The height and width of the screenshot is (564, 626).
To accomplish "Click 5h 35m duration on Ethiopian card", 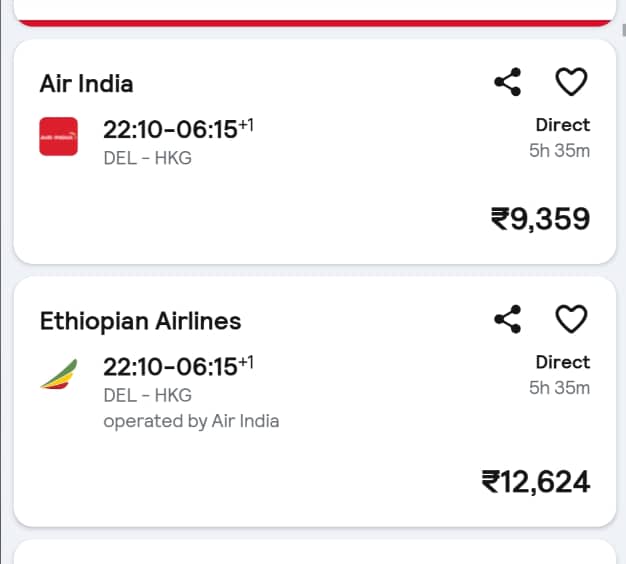I will (x=559, y=388).
